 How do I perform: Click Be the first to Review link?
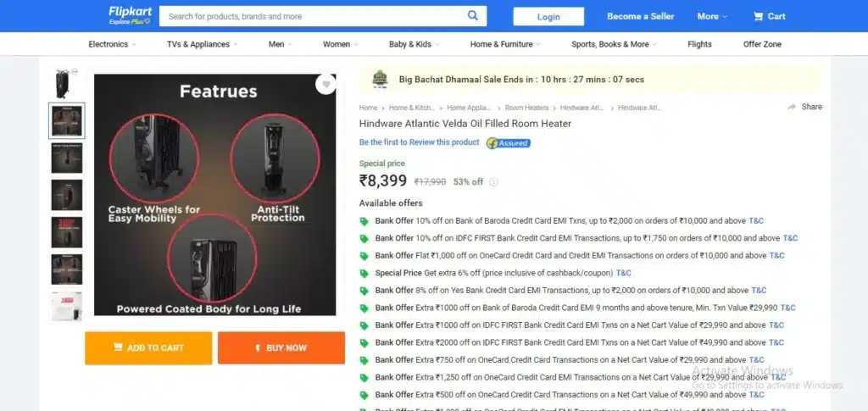419,142
